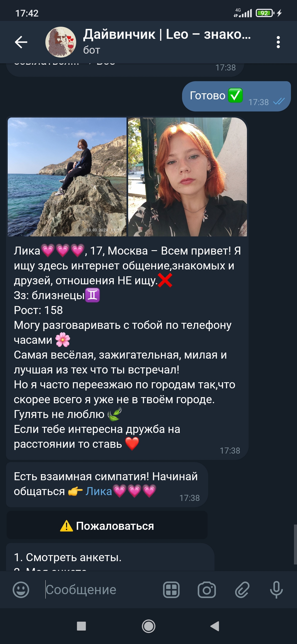Tap the back arrow in the header
The image size is (297, 644).
(x=21, y=42)
